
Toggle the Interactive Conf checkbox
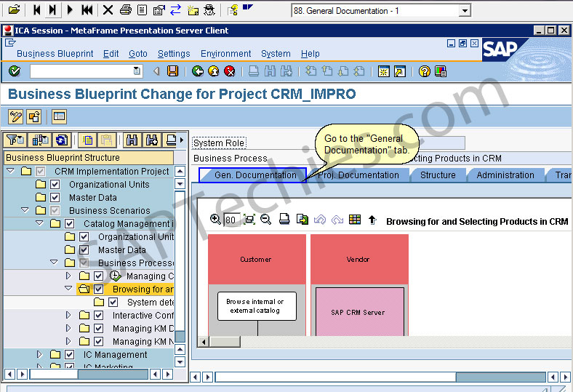98,316
